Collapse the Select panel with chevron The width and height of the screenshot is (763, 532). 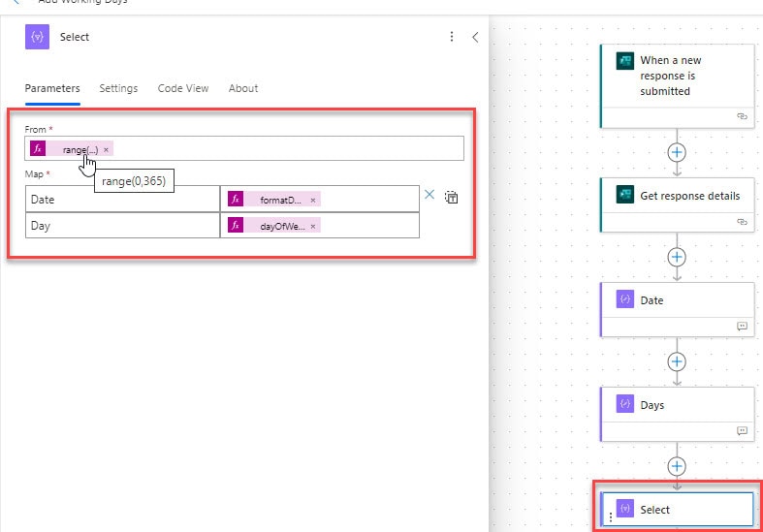pos(475,37)
